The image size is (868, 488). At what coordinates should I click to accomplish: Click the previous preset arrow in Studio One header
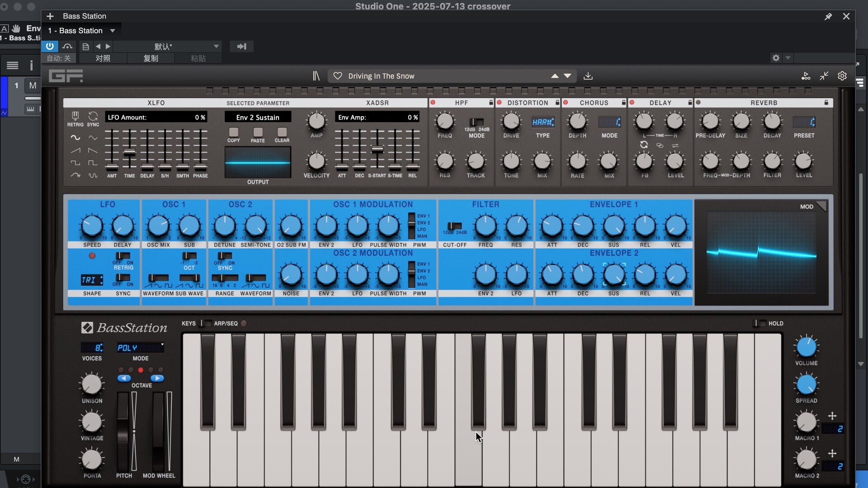98,46
